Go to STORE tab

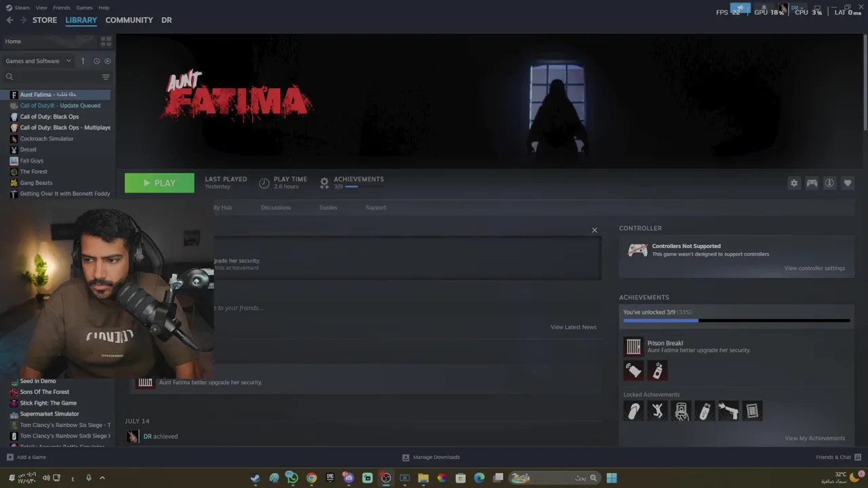tap(45, 20)
